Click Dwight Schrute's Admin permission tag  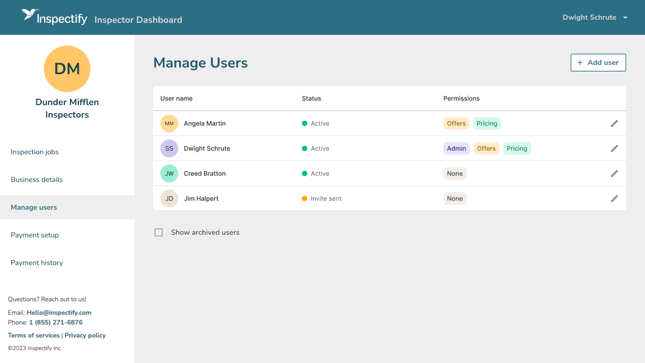(x=456, y=149)
